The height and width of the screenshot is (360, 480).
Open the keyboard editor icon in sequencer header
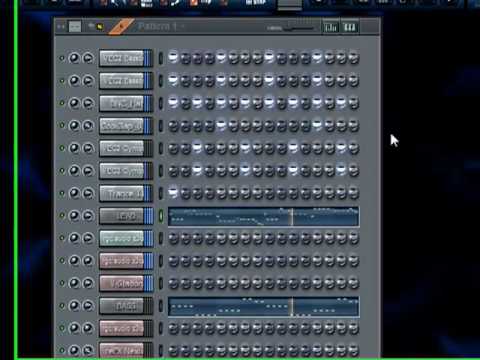[349, 27]
